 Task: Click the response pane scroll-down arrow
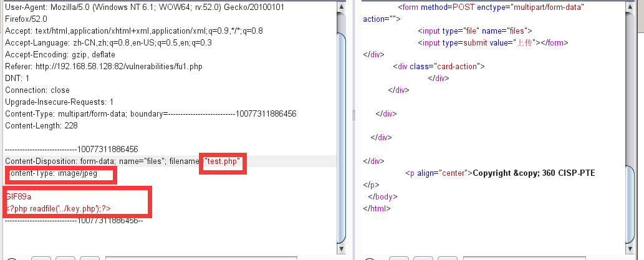tap(630, 249)
